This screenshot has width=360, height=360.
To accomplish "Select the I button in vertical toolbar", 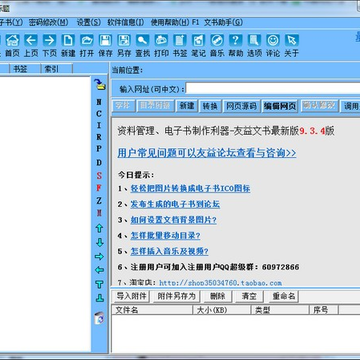I will click(99, 125).
